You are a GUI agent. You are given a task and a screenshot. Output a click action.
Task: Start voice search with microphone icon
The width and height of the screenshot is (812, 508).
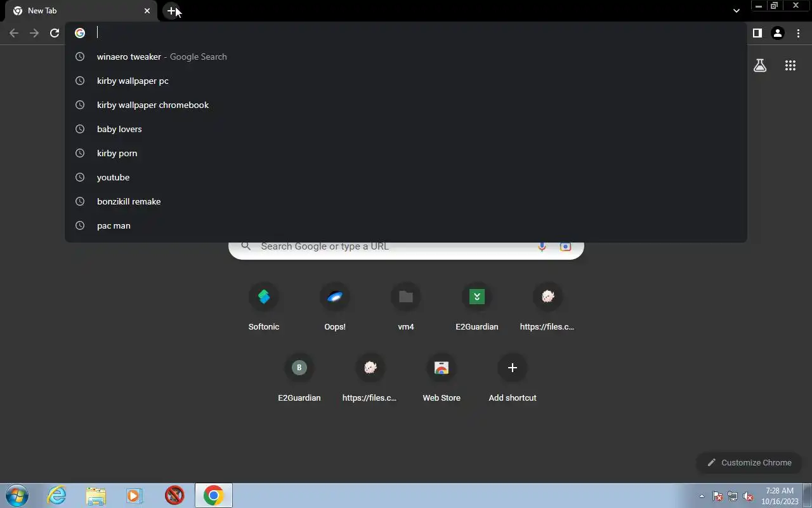(x=542, y=246)
